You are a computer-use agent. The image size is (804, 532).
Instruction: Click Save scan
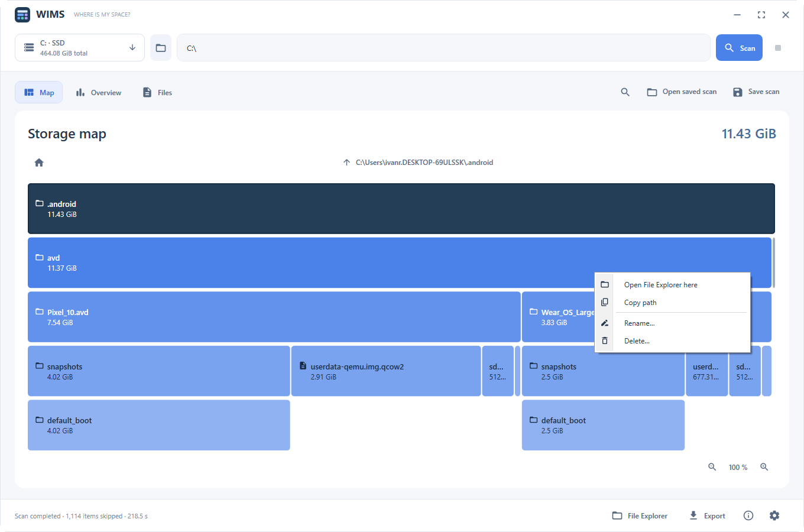[x=756, y=92]
